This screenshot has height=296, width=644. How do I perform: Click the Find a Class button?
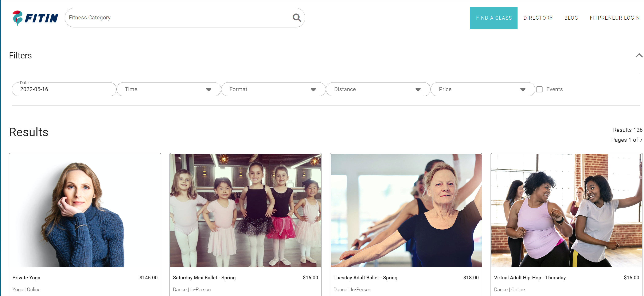tap(493, 18)
